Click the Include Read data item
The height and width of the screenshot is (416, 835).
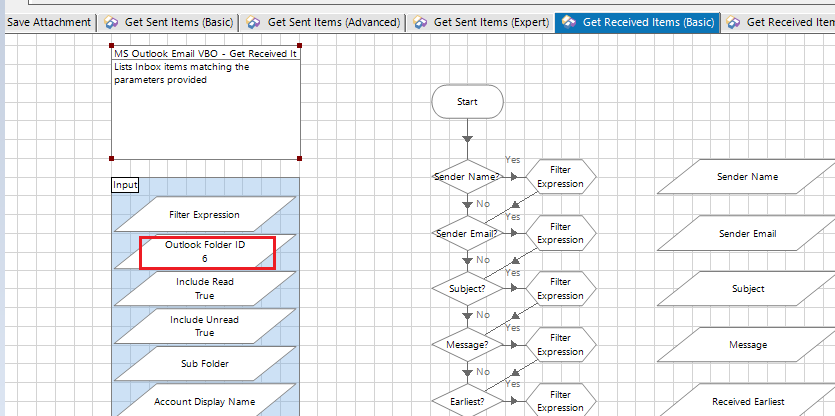[x=205, y=289]
